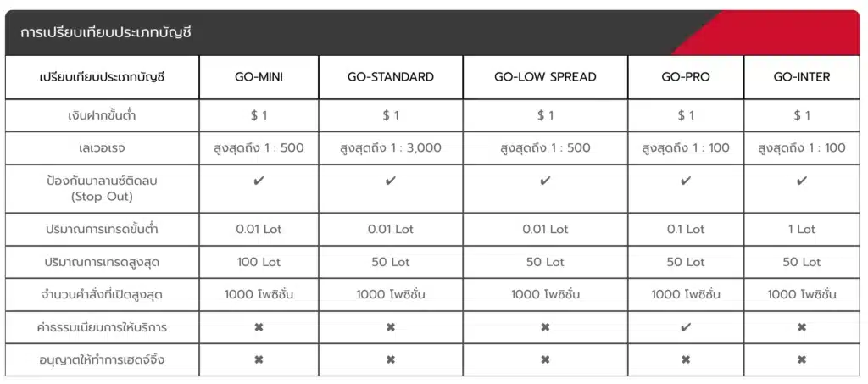Click the GO-LOW SPREAD Stop Out checkmark

[545, 181]
